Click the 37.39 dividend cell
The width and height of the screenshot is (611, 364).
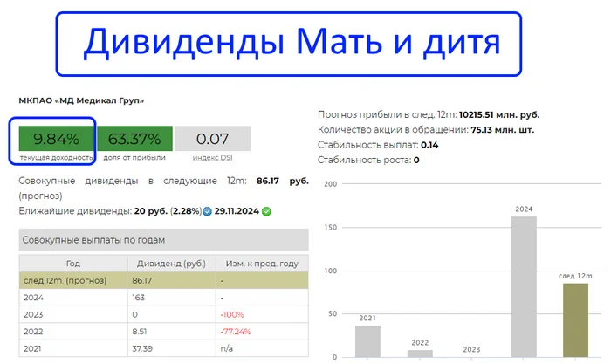point(171,348)
